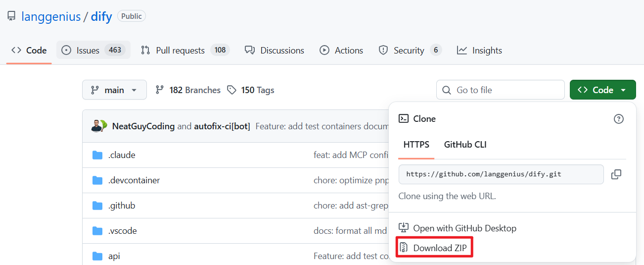Image resolution: width=644 pixels, height=265 pixels.
Task: Click the GitHub Desktop download icon
Action: (404, 228)
